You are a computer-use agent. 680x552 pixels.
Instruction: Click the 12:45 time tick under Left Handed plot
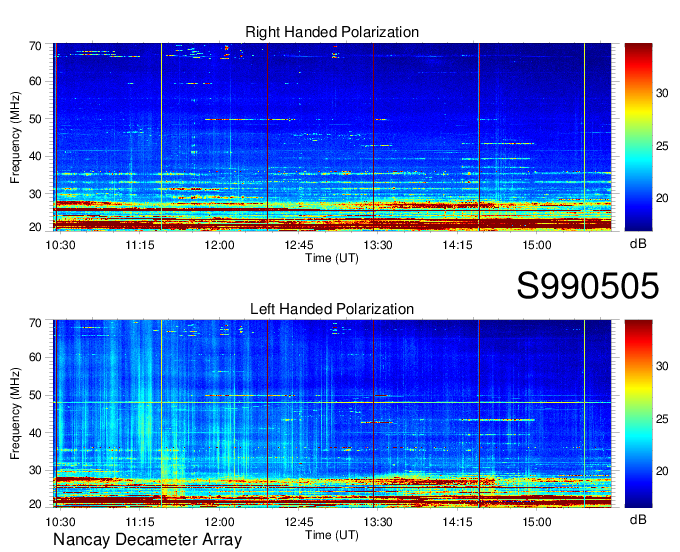299,522
